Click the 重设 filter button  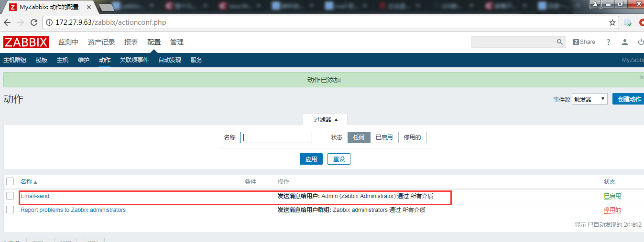click(x=339, y=159)
